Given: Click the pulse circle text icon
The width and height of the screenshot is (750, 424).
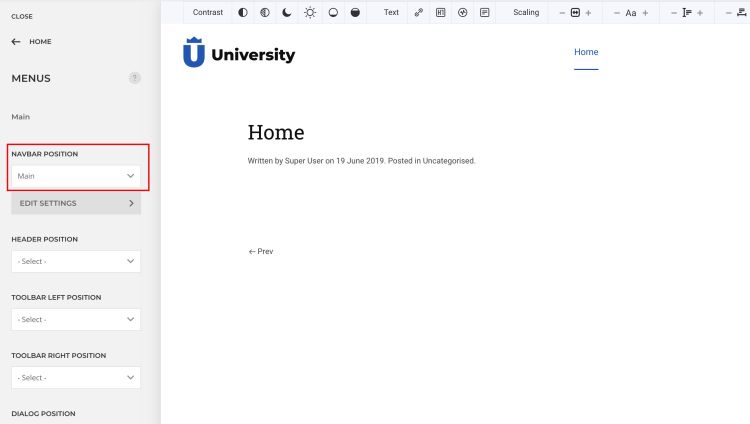Looking at the screenshot, I should pos(463,12).
